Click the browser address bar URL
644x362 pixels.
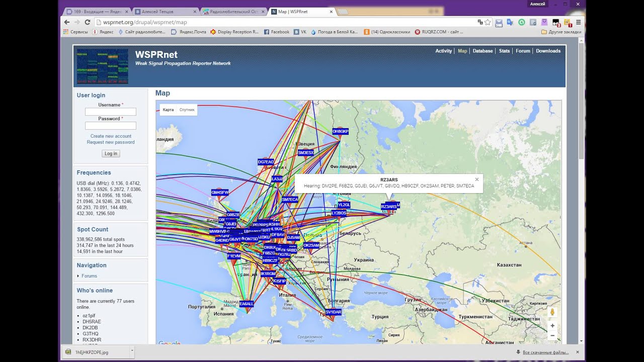pyautogui.click(x=145, y=22)
